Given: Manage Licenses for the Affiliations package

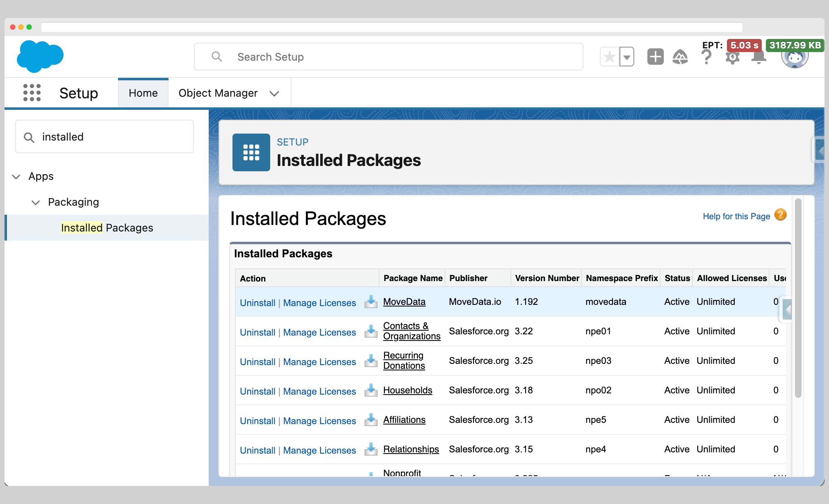Looking at the screenshot, I should coord(319,421).
